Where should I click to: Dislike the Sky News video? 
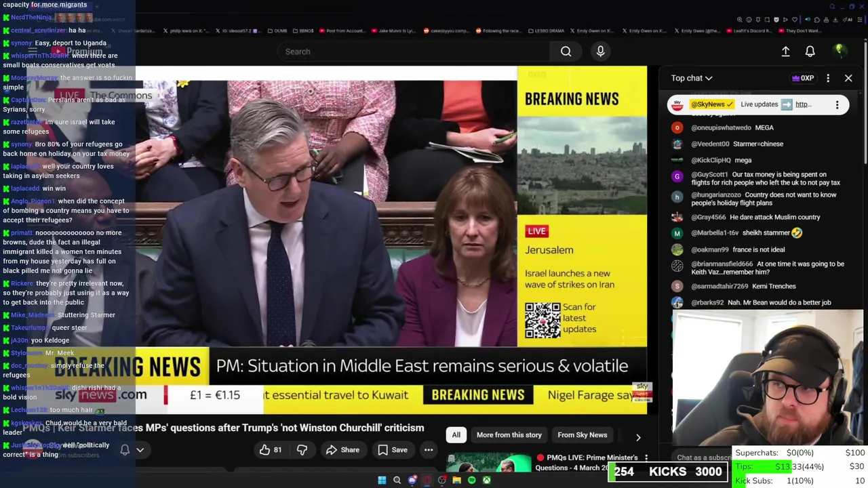pyautogui.click(x=302, y=449)
